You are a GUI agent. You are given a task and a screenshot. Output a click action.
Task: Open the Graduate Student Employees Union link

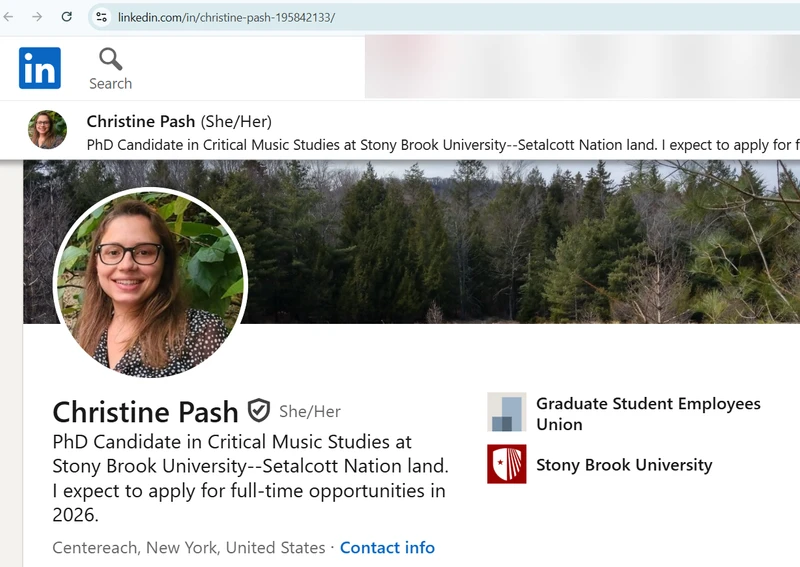tap(648, 414)
